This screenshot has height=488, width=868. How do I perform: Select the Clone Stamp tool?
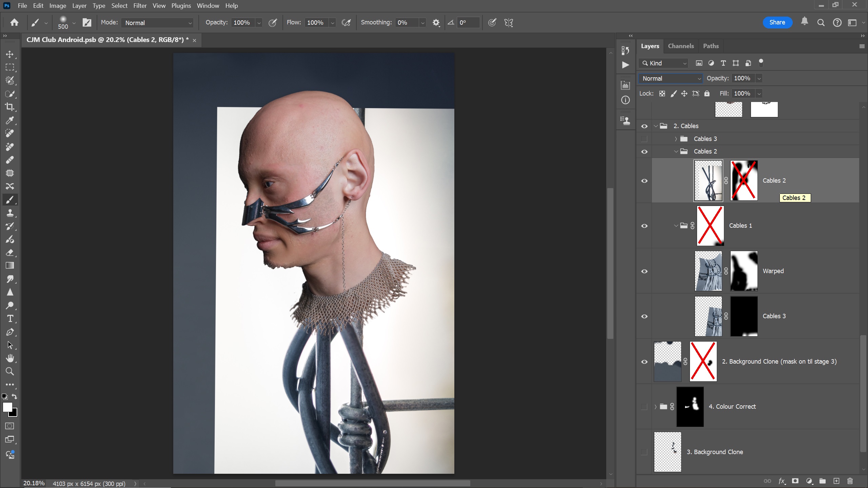point(10,213)
